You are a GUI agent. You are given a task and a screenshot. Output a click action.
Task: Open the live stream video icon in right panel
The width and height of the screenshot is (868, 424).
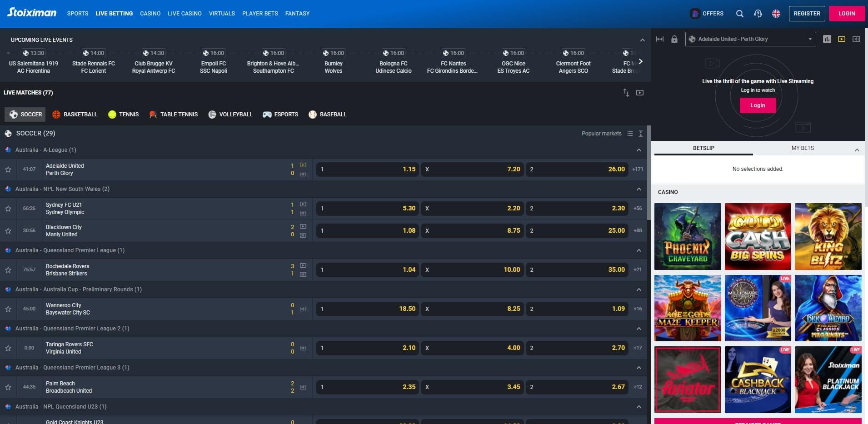tap(840, 39)
